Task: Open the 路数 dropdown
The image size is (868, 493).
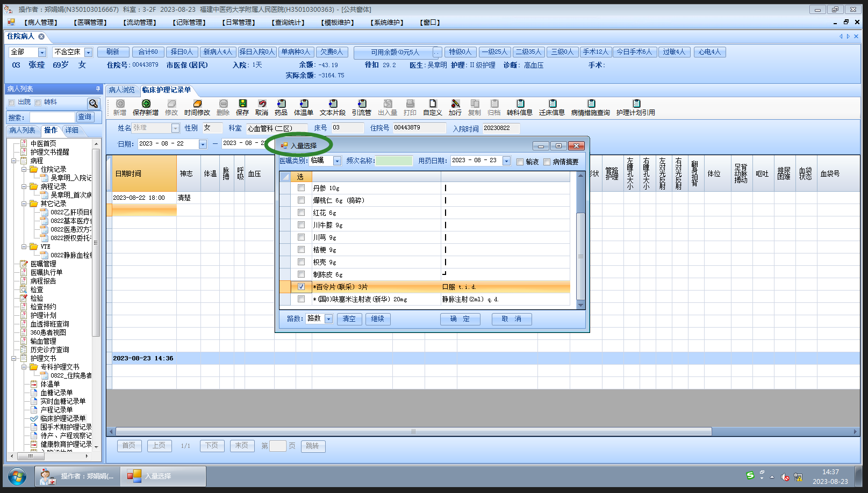Action: 328,319
